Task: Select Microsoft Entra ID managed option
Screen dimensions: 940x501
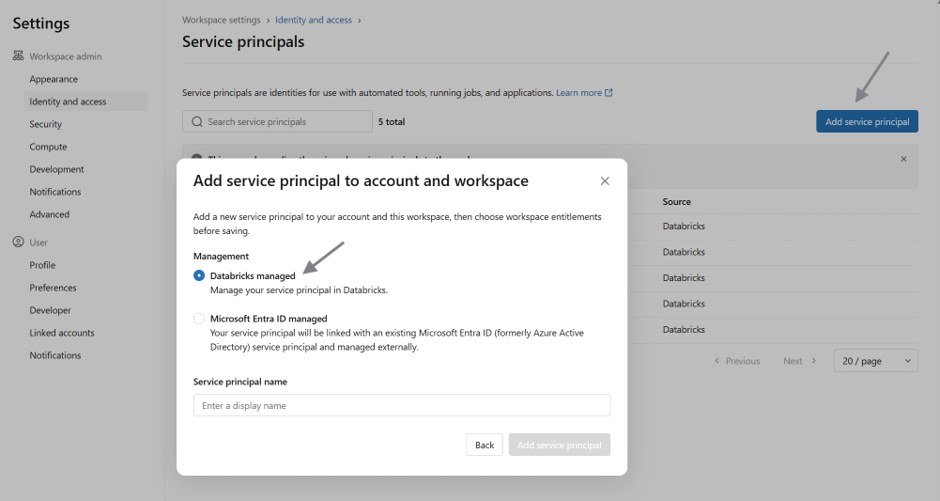Action: point(199,319)
